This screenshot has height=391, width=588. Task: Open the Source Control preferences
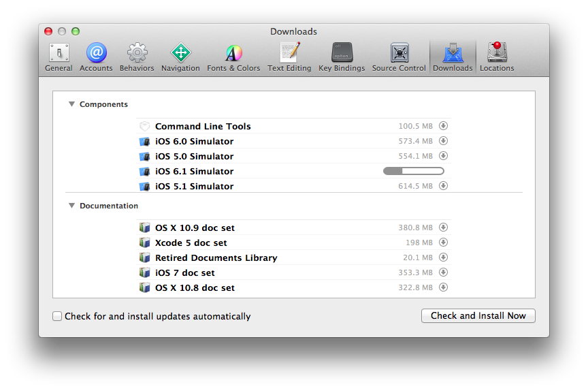pos(399,57)
